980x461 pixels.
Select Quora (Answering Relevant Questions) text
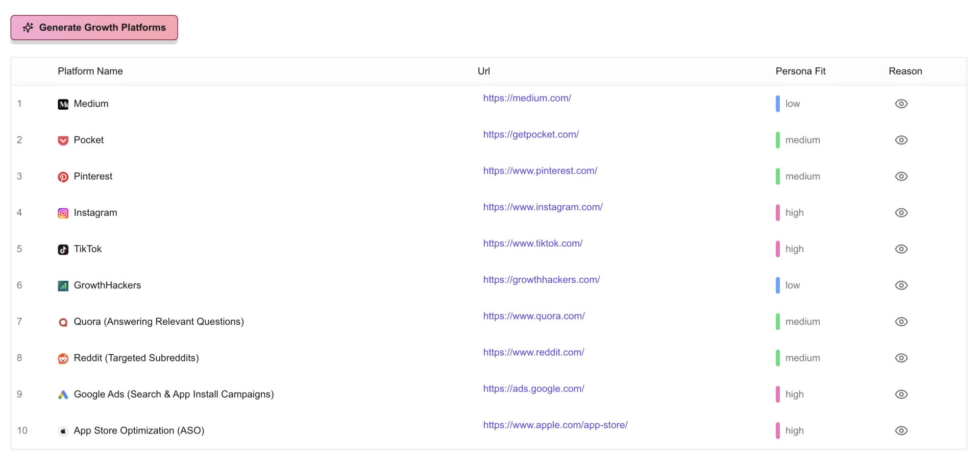pyautogui.click(x=159, y=322)
